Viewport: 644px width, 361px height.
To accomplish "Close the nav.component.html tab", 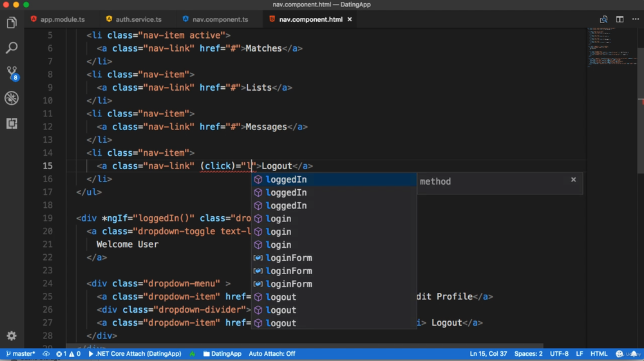I will tap(350, 19).
